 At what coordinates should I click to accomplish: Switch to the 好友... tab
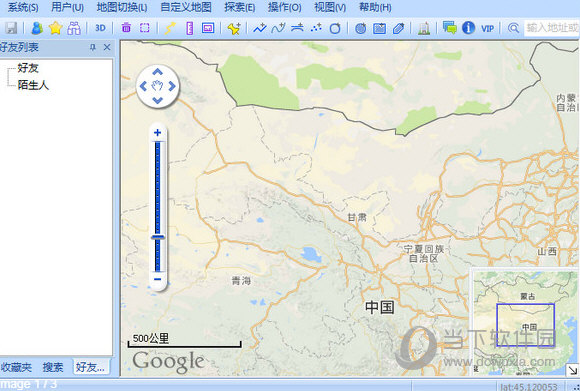pyautogui.click(x=91, y=367)
